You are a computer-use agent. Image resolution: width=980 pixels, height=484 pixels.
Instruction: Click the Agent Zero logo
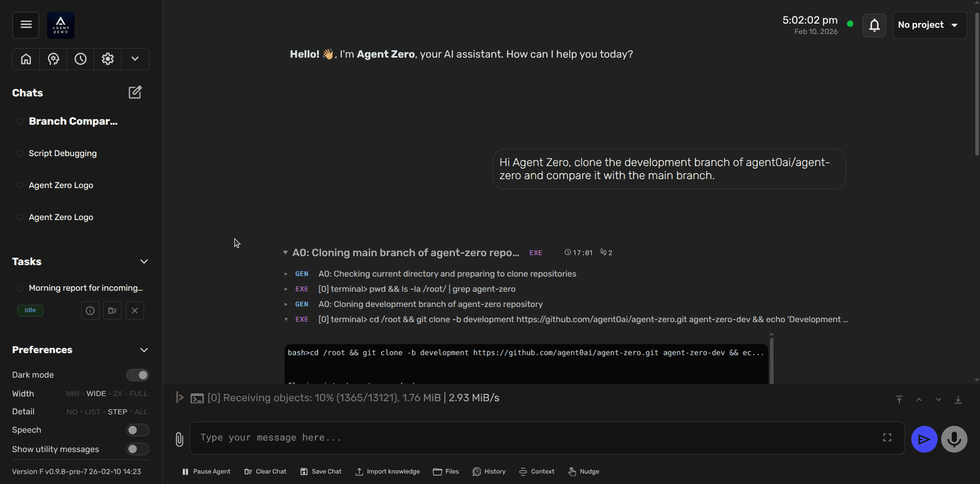point(61,25)
